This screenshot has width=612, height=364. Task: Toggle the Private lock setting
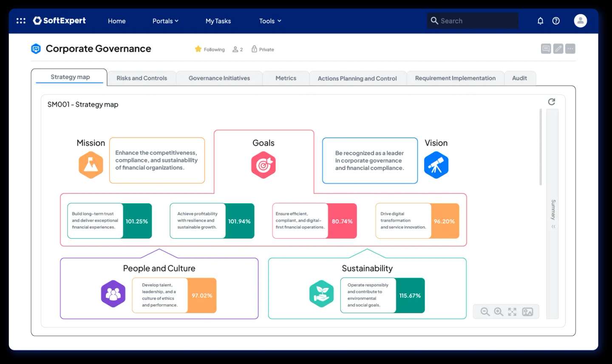tap(262, 49)
